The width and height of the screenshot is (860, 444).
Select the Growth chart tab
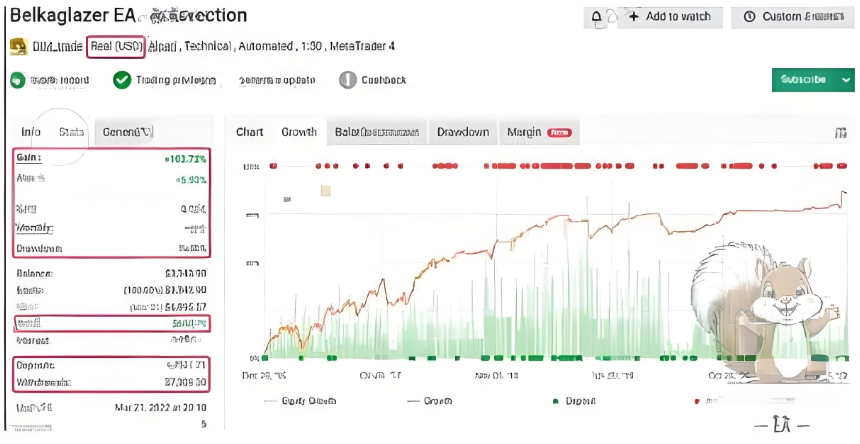[x=298, y=132]
